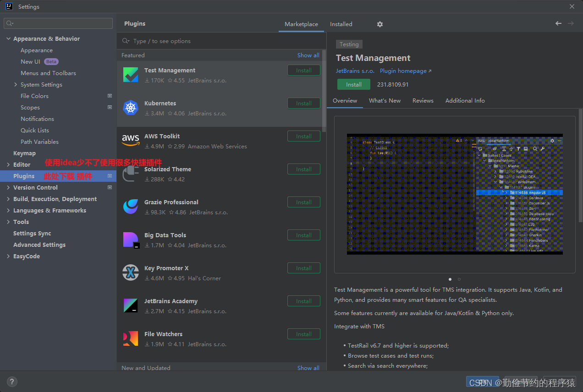Click the back navigation arrow
Screen dimensions: 583x392
point(558,23)
